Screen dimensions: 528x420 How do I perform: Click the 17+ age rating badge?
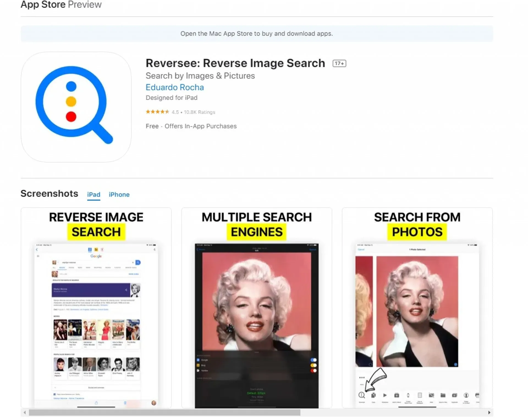(339, 64)
